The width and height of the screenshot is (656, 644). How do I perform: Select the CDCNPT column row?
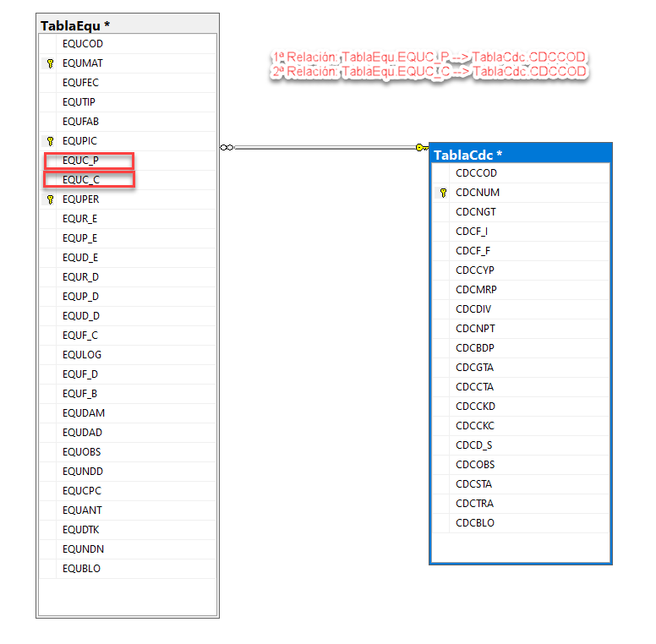521,329
